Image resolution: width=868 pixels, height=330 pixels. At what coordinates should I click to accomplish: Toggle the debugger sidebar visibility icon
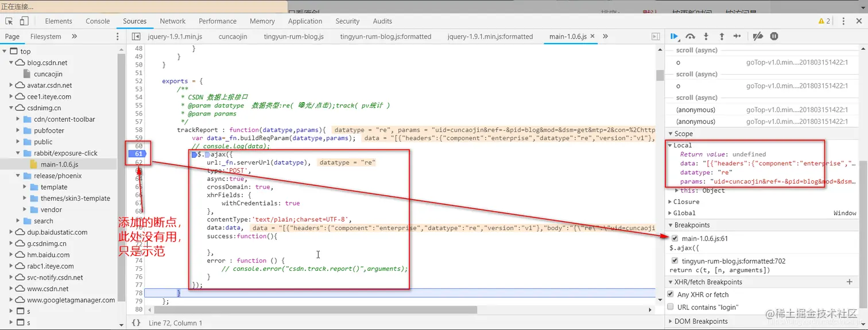[x=656, y=36]
